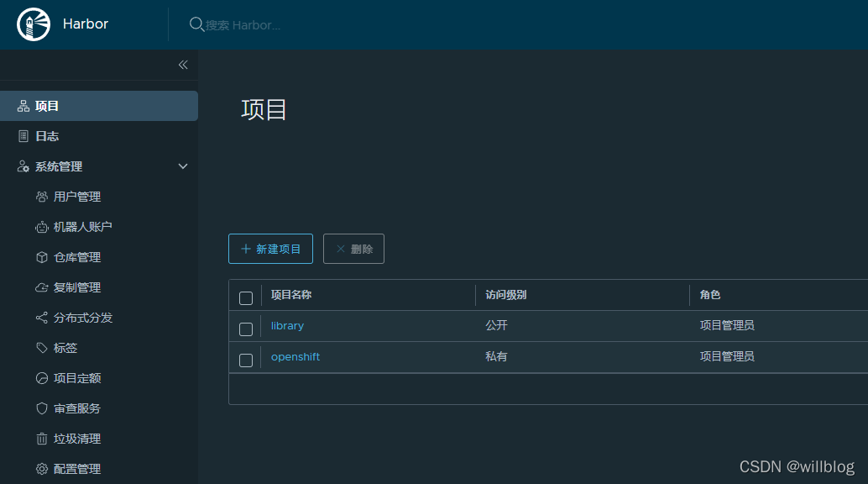
Task: Click the 删除 button
Action: pyautogui.click(x=353, y=249)
